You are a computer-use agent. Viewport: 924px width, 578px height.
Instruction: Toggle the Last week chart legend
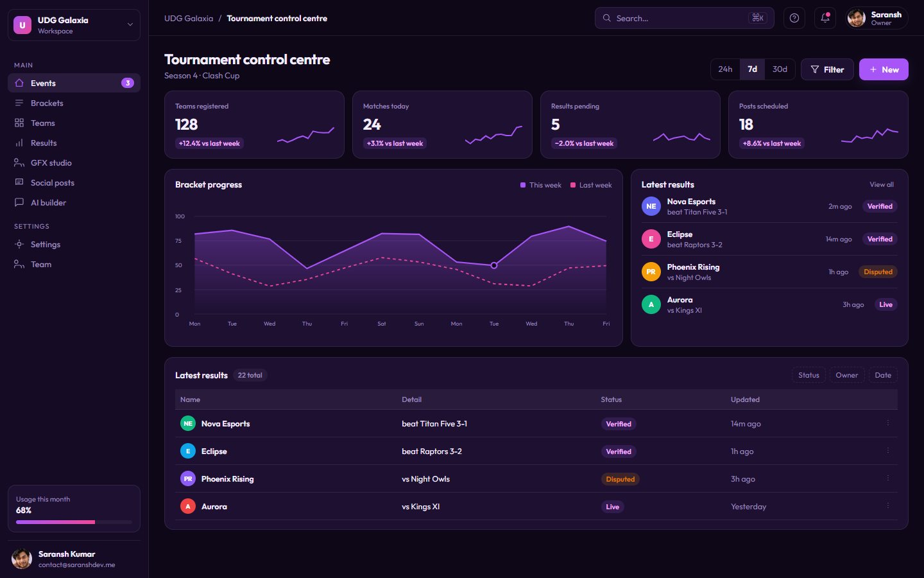pyautogui.click(x=591, y=185)
